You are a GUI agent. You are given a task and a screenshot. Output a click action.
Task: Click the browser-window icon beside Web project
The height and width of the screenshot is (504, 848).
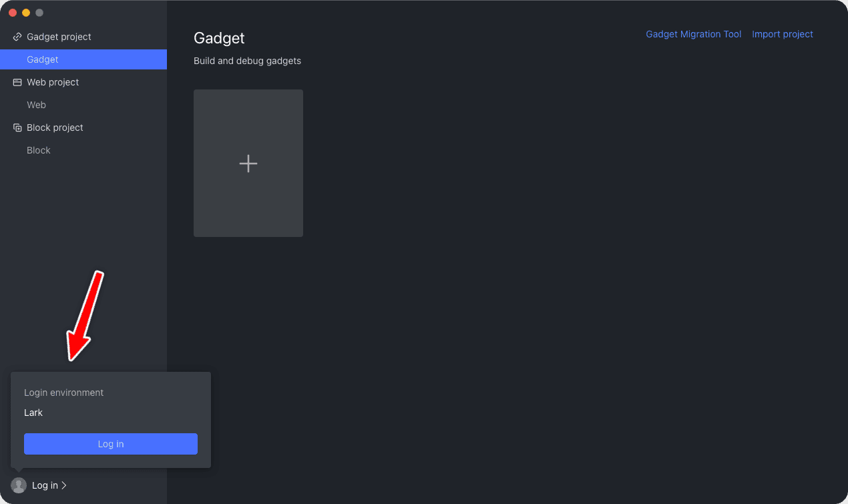[x=16, y=81]
